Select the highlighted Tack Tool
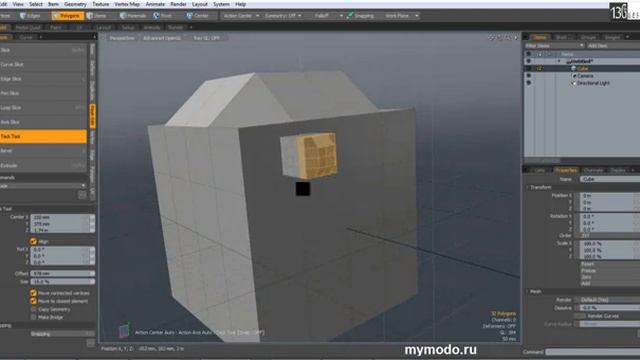This screenshot has width=640, height=360. [43, 136]
